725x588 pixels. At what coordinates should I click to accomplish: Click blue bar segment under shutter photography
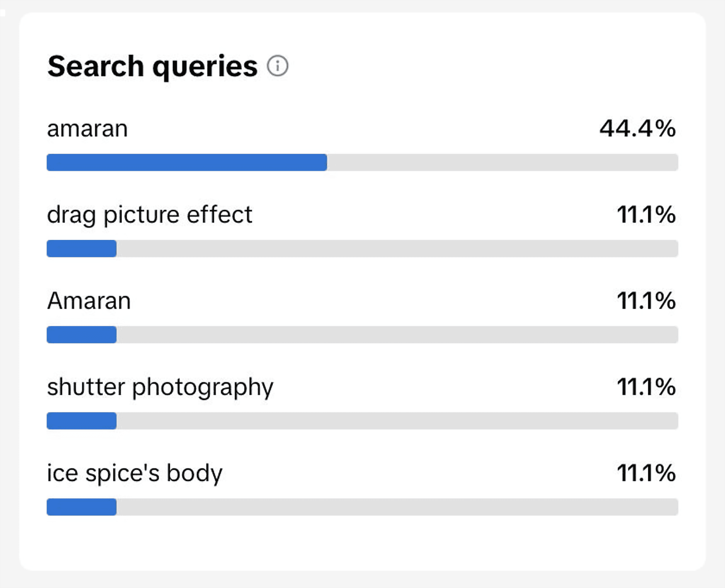pos(81,421)
